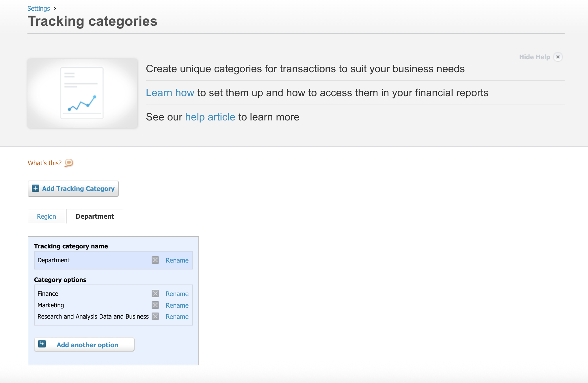Delete the Finance category option
This screenshot has width=588, height=383.
155,293
